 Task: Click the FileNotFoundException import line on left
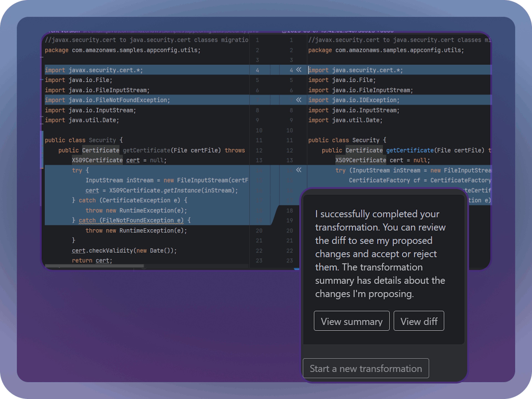pyautogui.click(x=107, y=100)
